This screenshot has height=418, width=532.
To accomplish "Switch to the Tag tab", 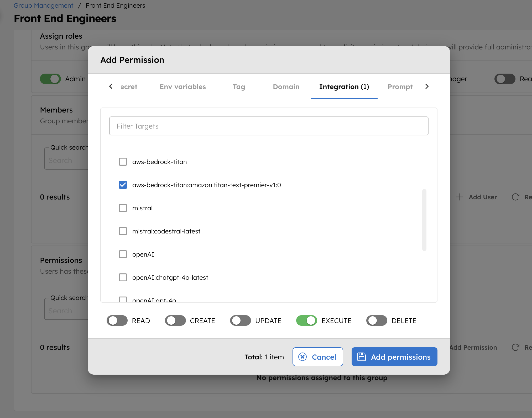I will (239, 87).
